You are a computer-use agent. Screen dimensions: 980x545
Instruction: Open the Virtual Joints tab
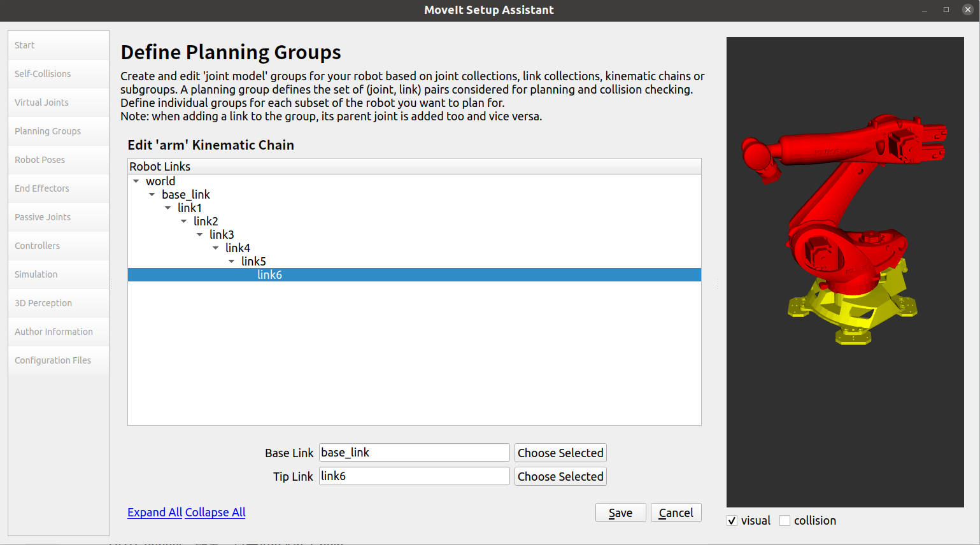pyautogui.click(x=58, y=103)
